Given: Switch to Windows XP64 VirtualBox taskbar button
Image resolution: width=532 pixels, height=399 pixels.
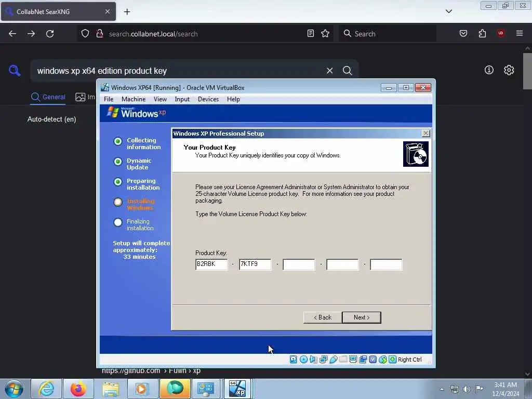Looking at the screenshot, I should [237, 389].
